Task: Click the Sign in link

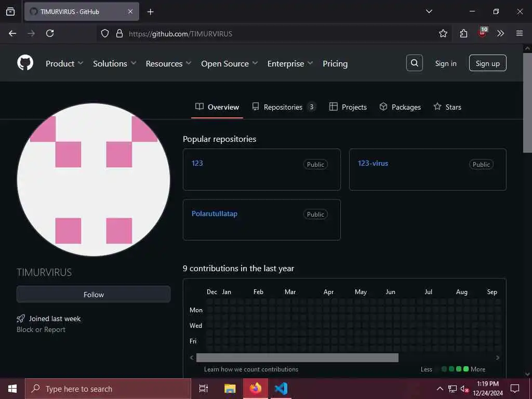Action: [446, 63]
